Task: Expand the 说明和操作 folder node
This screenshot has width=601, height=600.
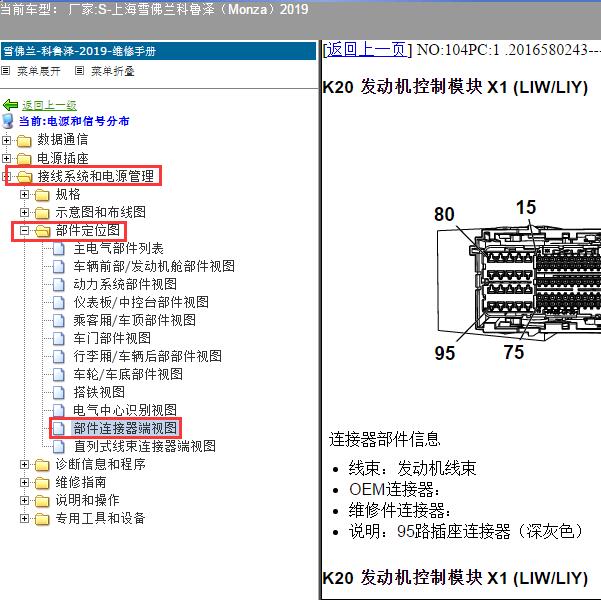Action: point(25,500)
